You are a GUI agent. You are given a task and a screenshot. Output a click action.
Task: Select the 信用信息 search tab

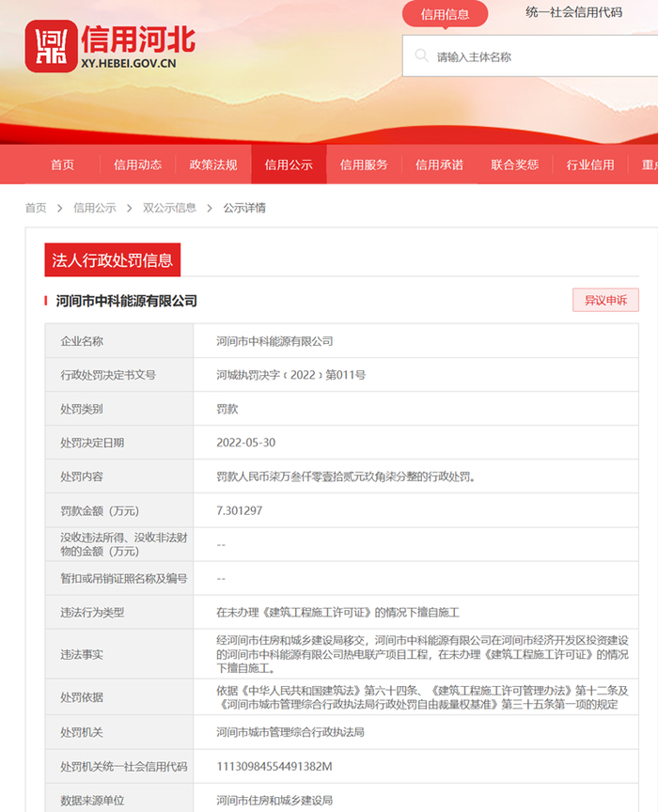445,14
